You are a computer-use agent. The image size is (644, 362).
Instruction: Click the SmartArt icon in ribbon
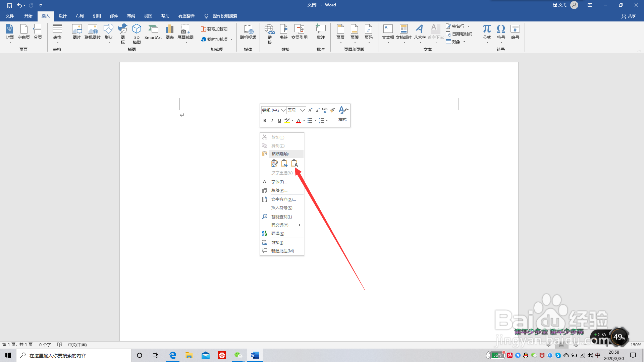tap(153, 32)
